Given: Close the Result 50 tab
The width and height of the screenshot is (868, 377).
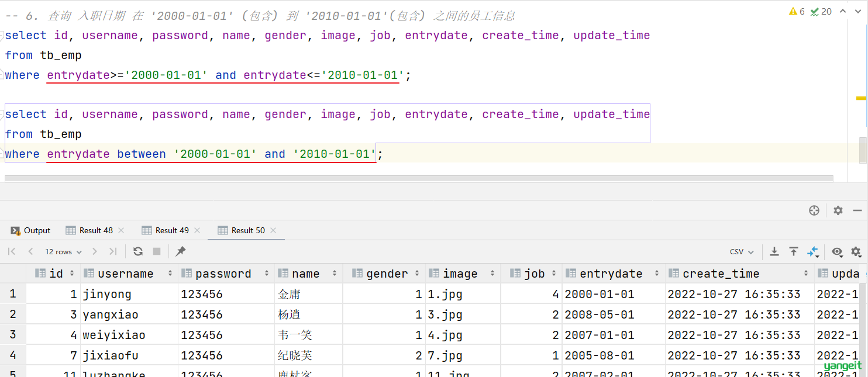Looking at the screenshot, I should [273, 230].
